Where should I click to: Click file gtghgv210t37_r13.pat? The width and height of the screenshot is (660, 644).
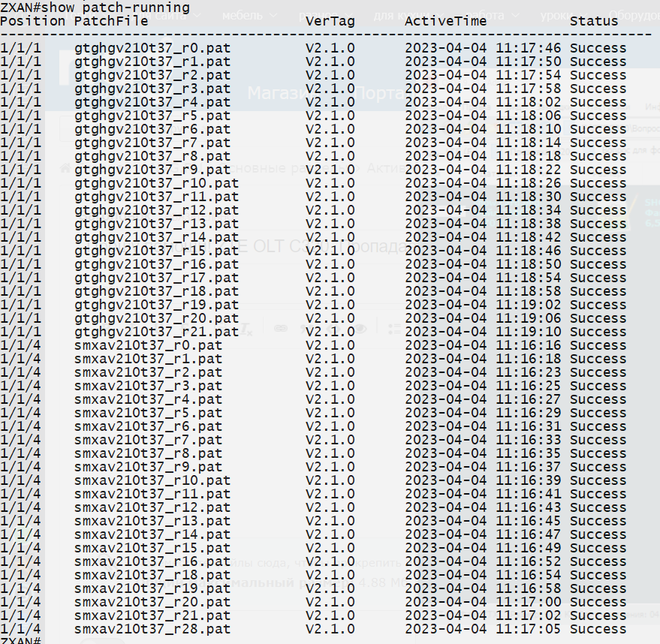[157, 224]
